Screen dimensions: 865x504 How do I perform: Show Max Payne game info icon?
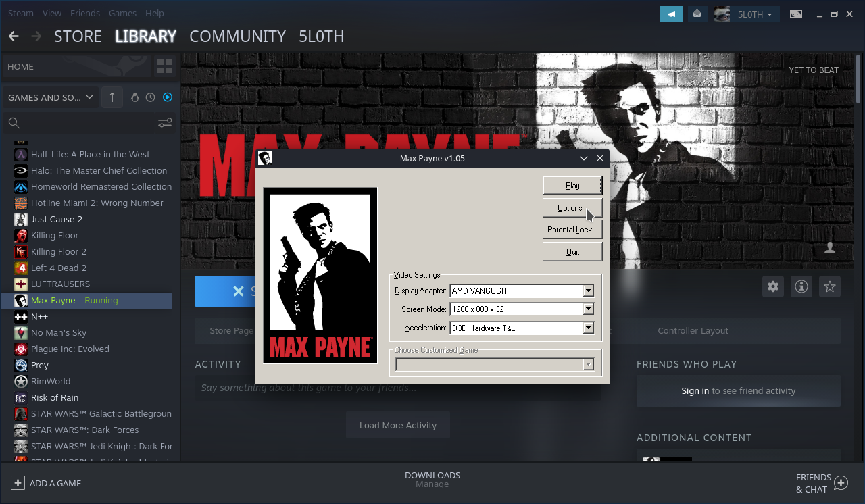801,286
